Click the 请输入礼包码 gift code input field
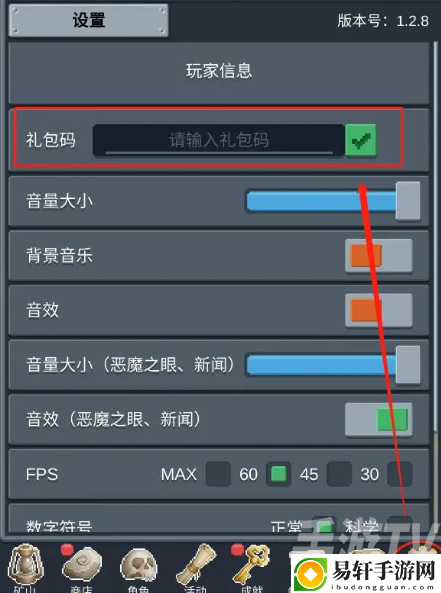The image size is (441, 593). coord(219,140)
